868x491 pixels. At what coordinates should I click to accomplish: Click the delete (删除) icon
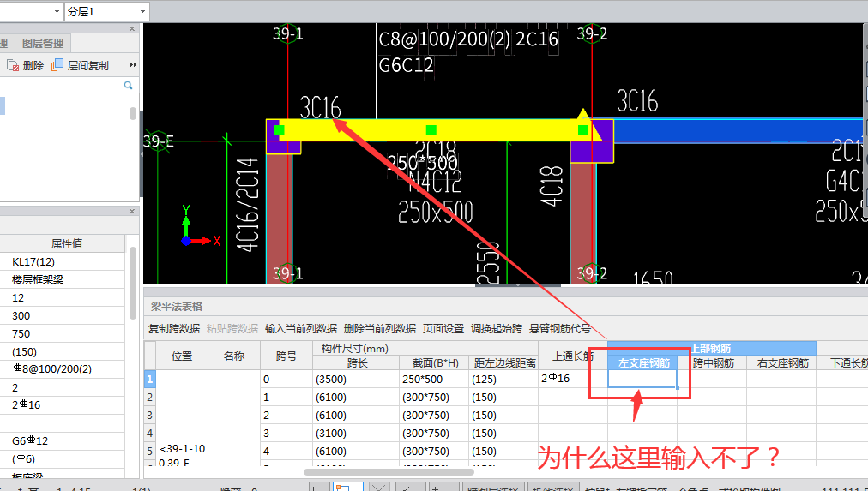[x=13, y=65]
